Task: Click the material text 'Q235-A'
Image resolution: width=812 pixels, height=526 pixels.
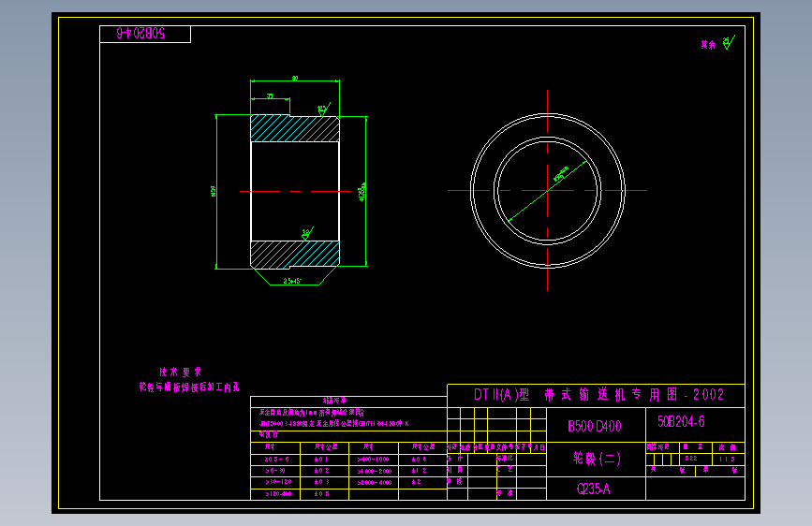Action: coord(594,489)
